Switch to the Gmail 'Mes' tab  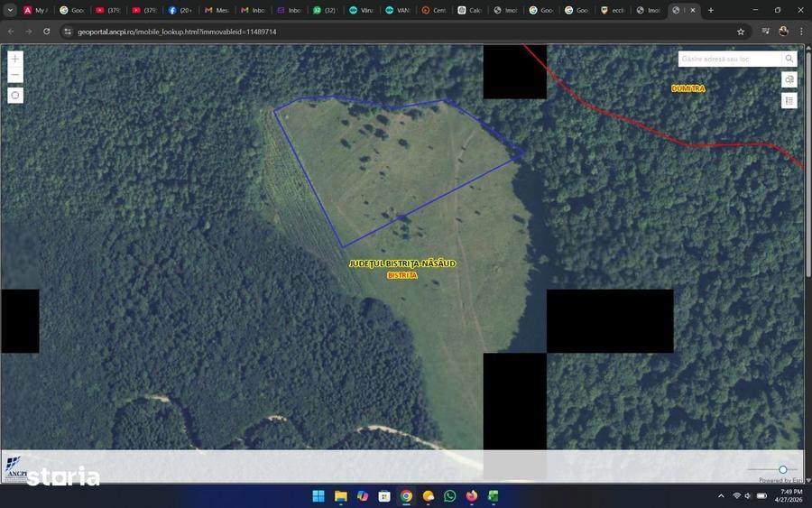pos(217,10)
